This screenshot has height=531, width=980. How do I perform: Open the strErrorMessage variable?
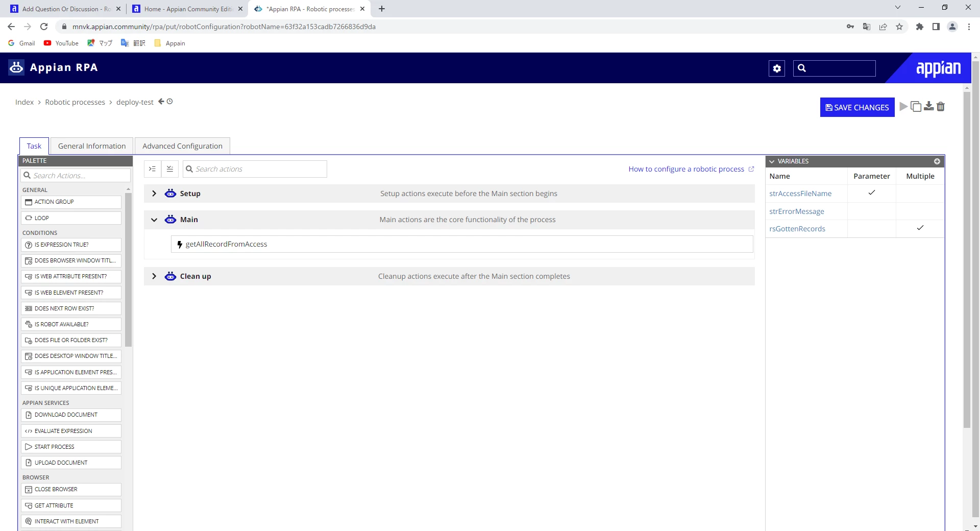click(797, 211)
